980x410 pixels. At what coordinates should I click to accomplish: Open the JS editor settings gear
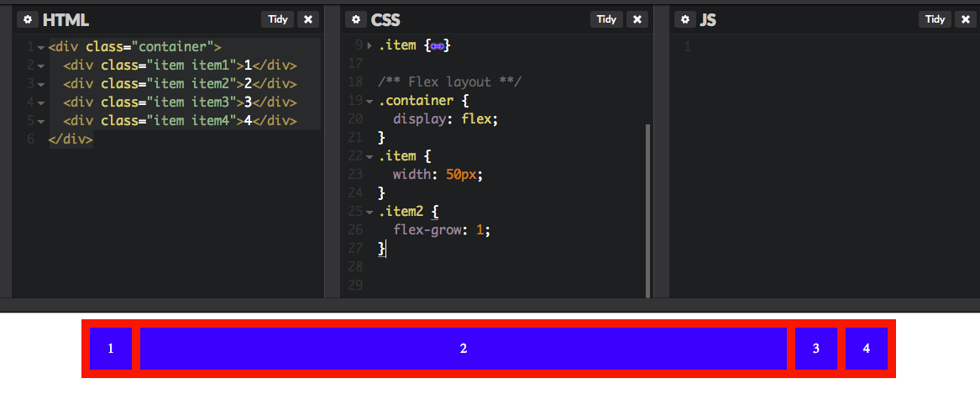[x=685, y=19]
